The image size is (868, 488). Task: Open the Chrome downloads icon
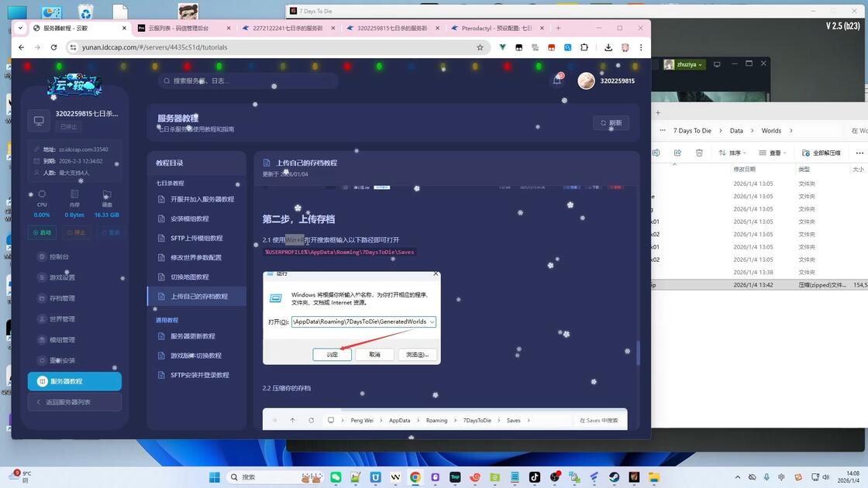[x=608, y=47]
